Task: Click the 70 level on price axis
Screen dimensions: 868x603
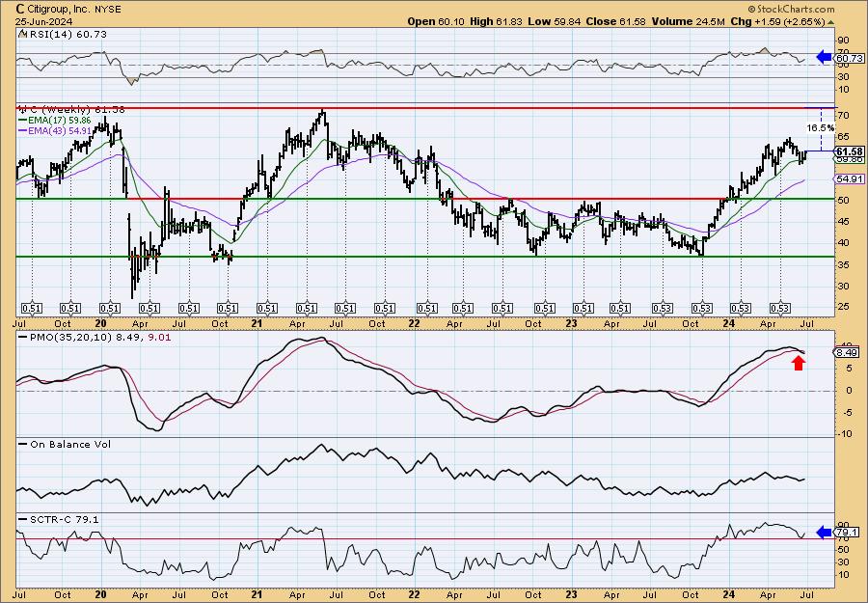Action: 844,116
